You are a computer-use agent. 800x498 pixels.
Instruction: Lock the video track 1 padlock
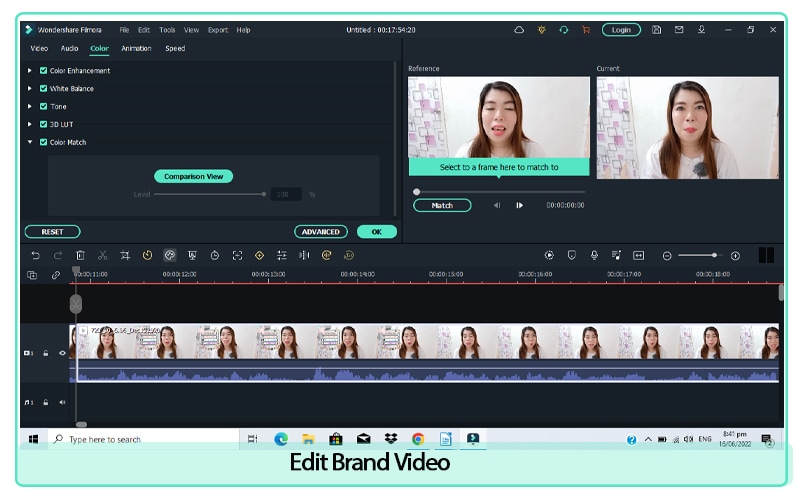46,353
